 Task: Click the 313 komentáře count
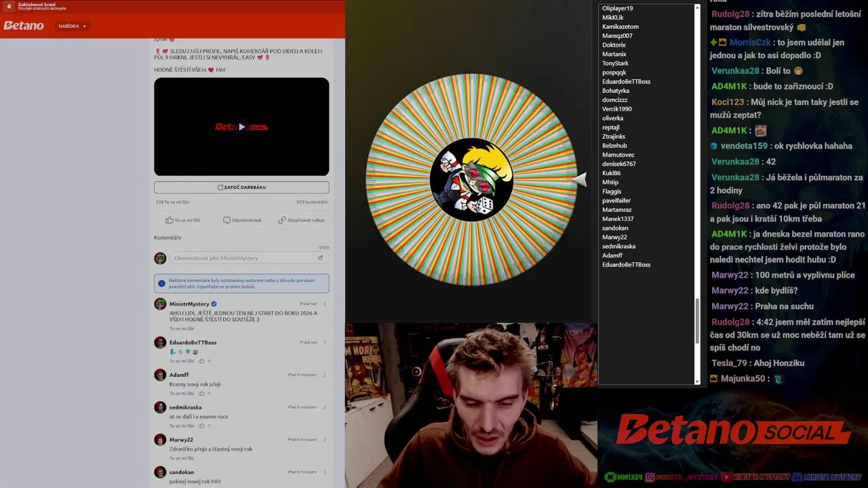coord(312,202)
